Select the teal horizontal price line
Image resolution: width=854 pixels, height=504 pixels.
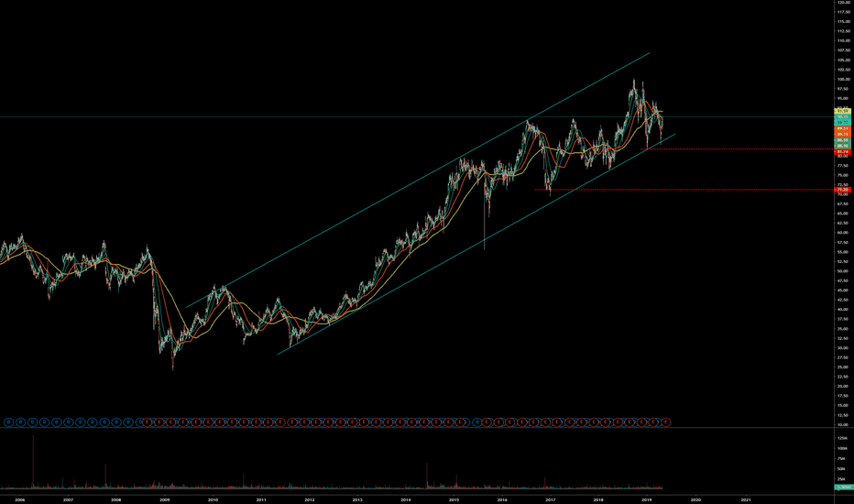click(x=417, y=116)
